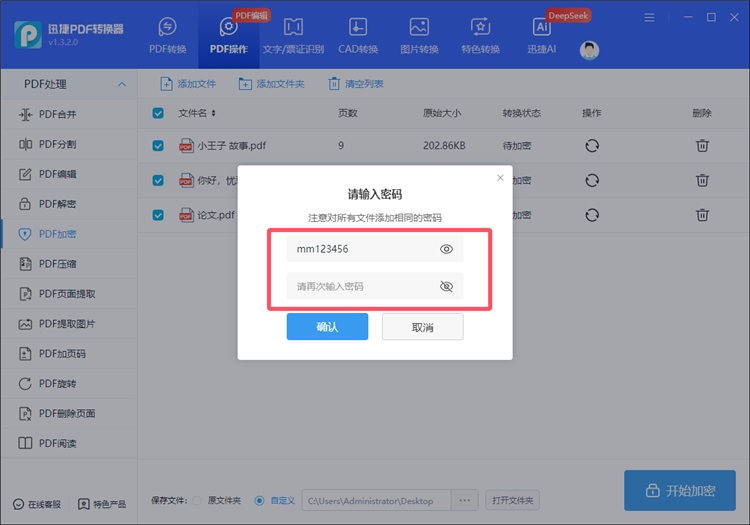Select PDF分割 in sidebar
Viewport: 750px width, 525px height.
pos(69,144)
